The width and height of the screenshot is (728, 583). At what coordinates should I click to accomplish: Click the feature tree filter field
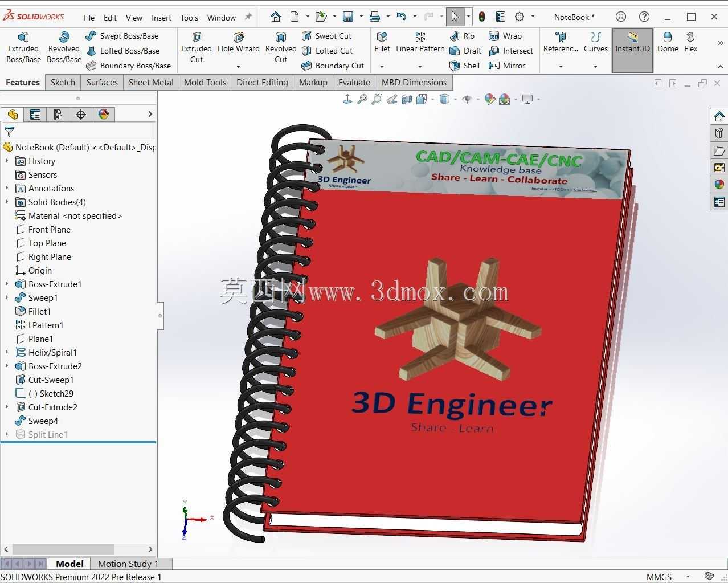click(x=78, y=132)
